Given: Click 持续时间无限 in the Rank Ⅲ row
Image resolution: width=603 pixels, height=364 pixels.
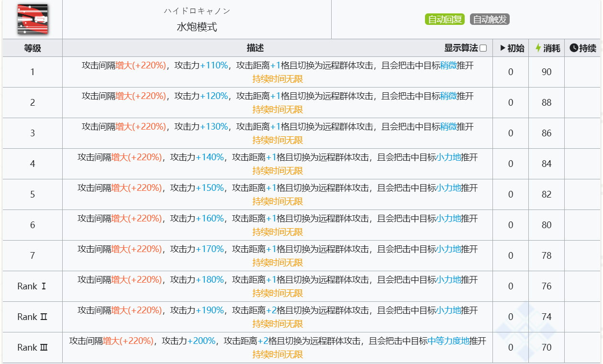Looking at the screenshot, I should pos(278,354).
